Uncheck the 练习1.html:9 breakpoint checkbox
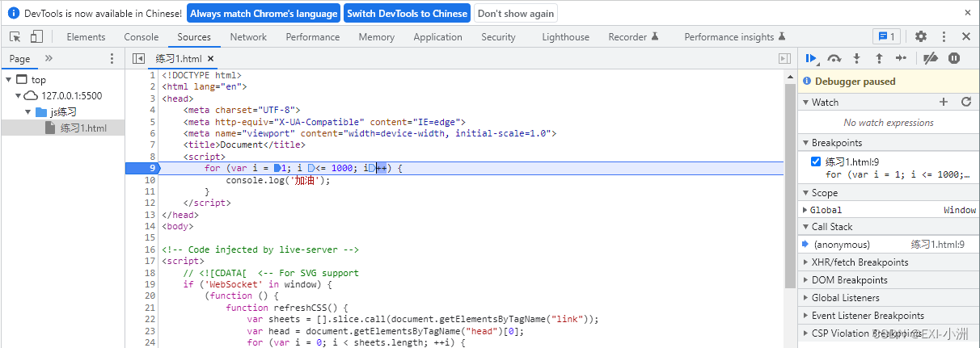 [x=816, y=161]
